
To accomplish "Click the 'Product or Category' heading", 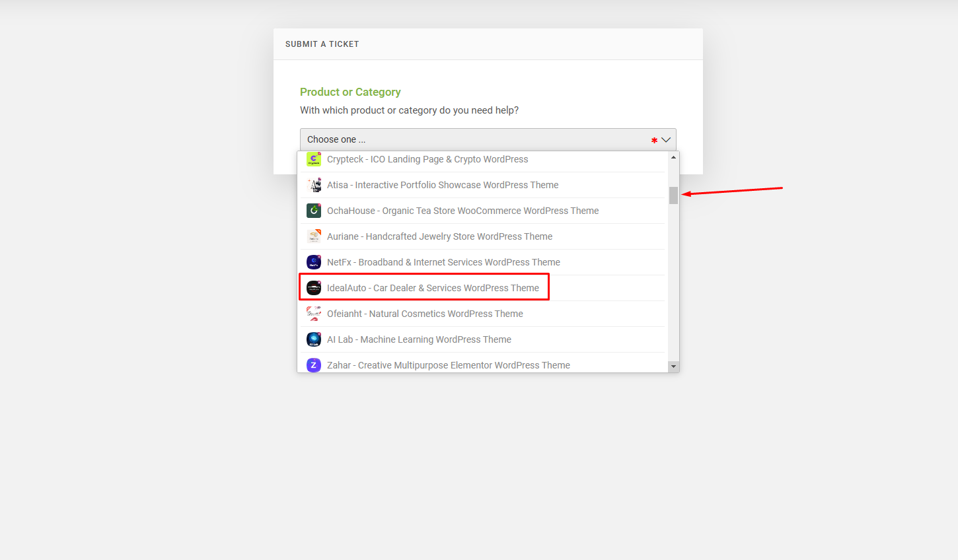I will click(x=350, y=92).
